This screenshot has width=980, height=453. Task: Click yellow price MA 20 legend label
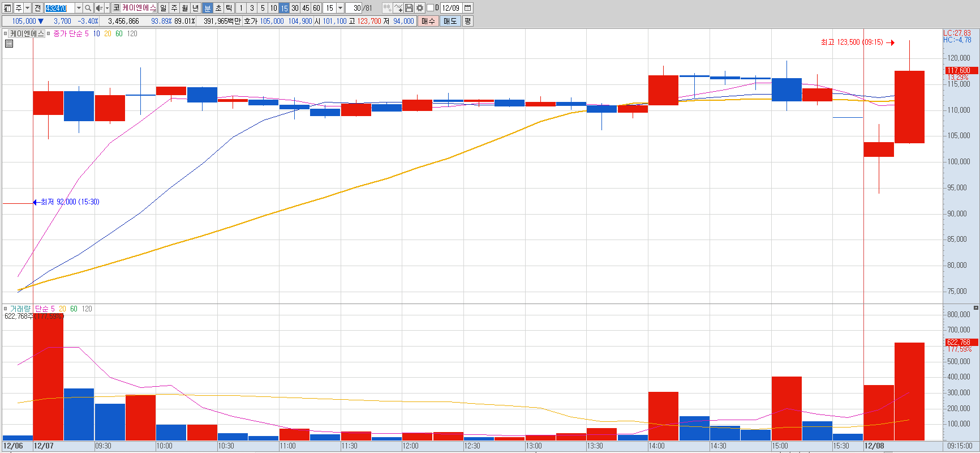[108, 33]
